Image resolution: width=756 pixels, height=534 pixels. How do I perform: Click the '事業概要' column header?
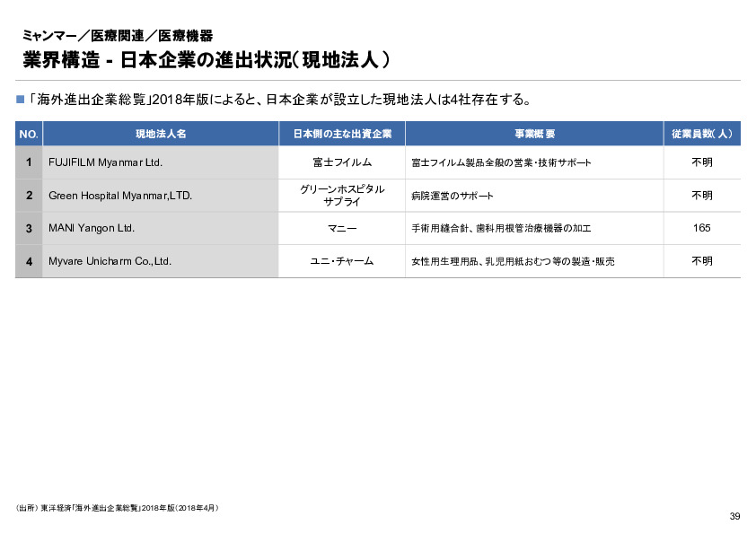pos(534,134)
